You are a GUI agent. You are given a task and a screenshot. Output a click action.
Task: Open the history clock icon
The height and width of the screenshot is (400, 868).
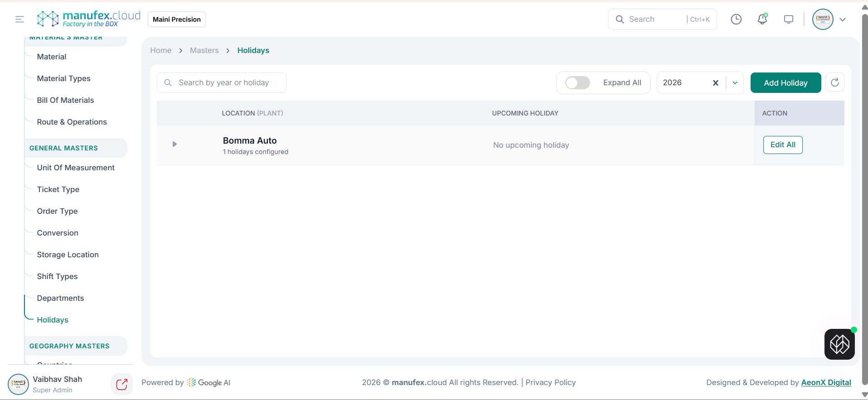(x=736, y=19)
